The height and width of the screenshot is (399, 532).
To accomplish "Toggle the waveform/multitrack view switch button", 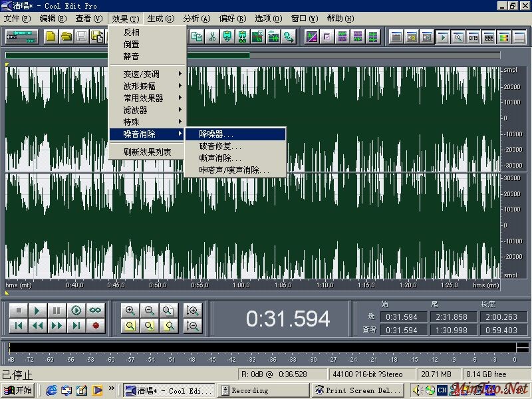I will click(x=22, y=37).
